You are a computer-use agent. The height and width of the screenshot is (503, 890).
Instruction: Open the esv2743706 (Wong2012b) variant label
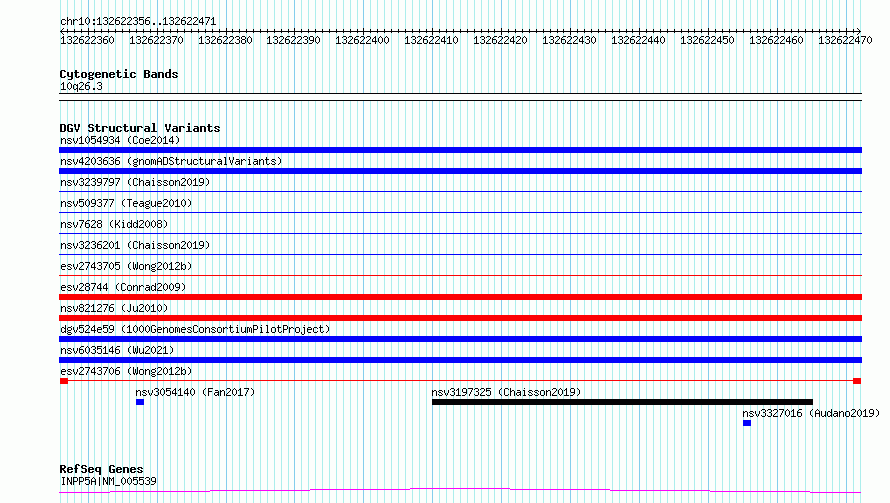pos(126,371)
